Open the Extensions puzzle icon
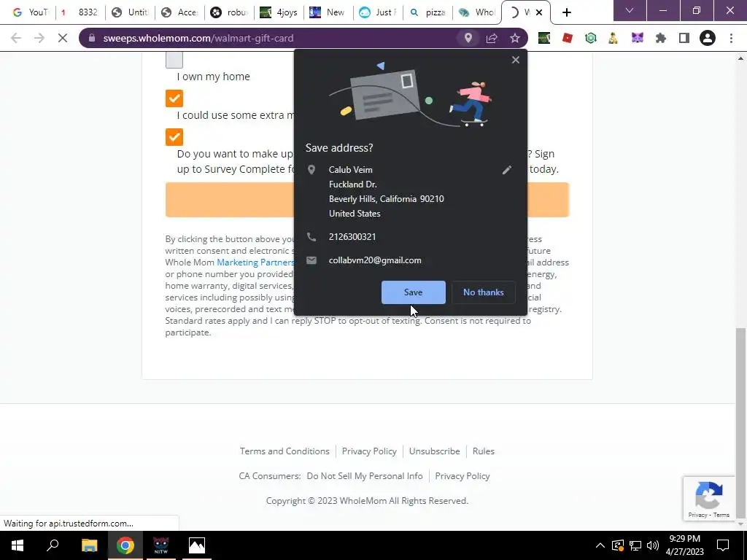Screen dimensions: 747x560 click(x=661, y=38)
